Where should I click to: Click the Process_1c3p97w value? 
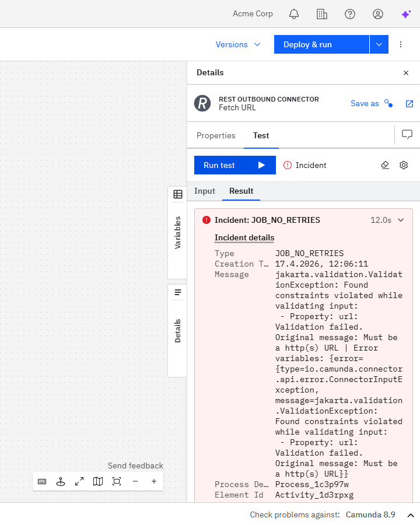tap(312, 485)
